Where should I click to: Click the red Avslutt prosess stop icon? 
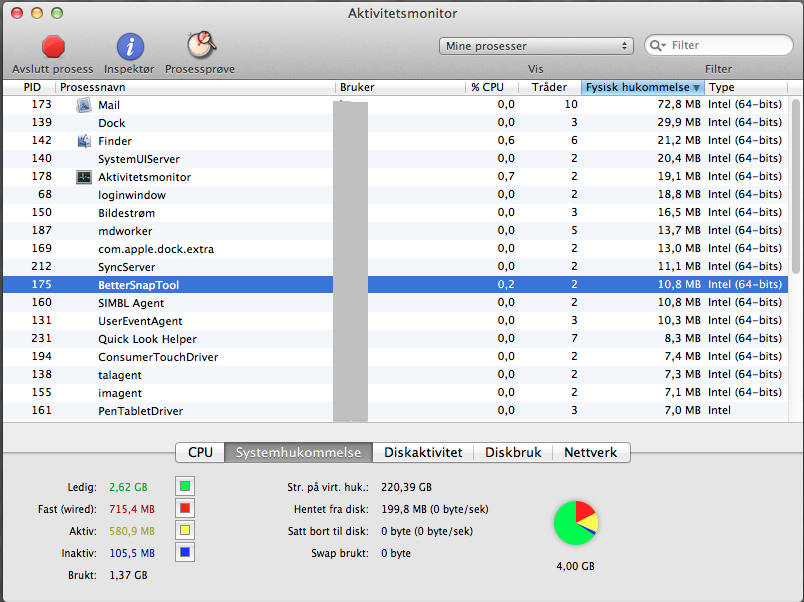click(x=53, y=47)
